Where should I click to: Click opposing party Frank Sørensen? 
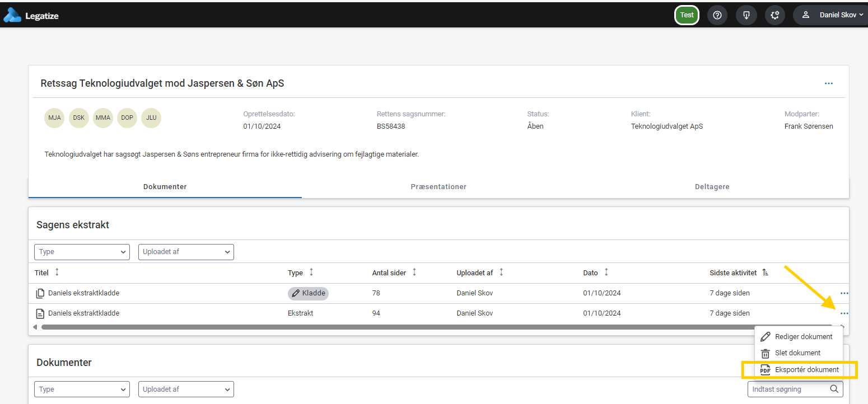(809, 126)
